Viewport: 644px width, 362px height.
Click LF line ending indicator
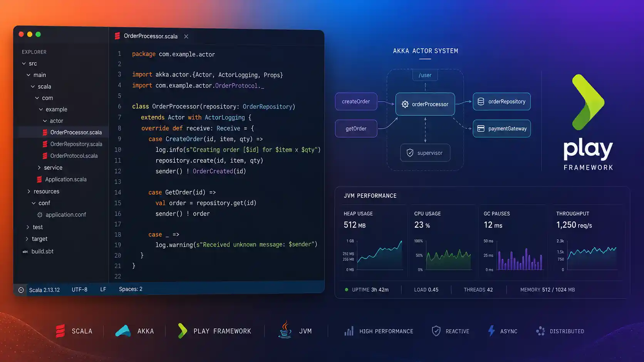pyautogui.click(x=103, y=289)
